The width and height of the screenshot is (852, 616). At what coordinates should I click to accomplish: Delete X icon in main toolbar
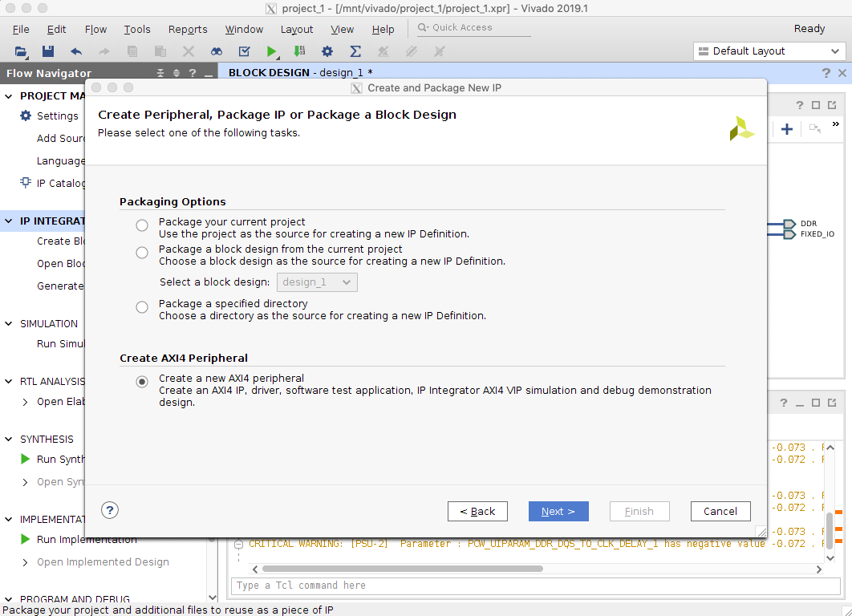[188, 51]
